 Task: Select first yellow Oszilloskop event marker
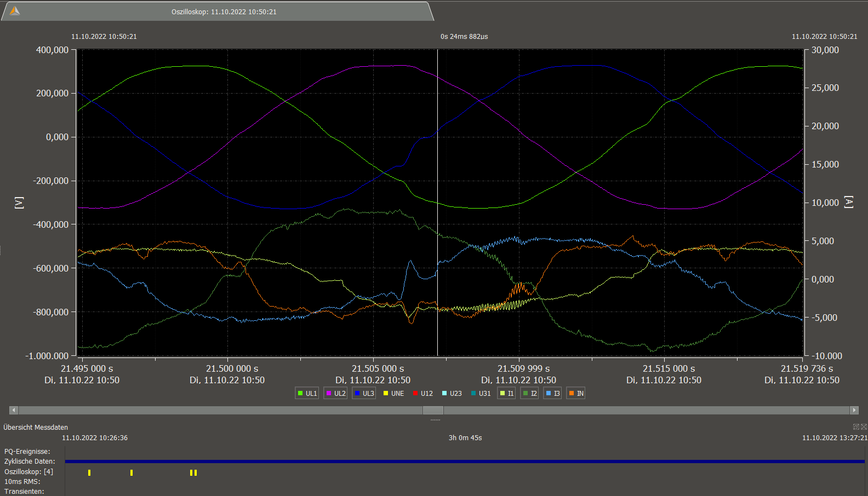click(x=89, y=472)
